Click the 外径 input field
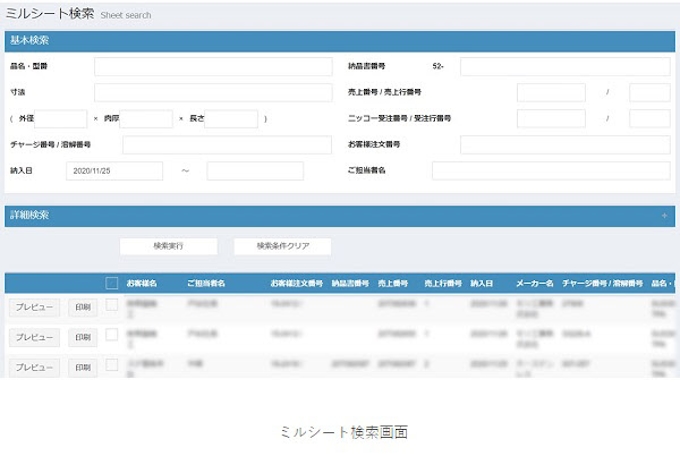Image resolution: width=680 pixels, height=456 pixels. click(x=61, y=119)
